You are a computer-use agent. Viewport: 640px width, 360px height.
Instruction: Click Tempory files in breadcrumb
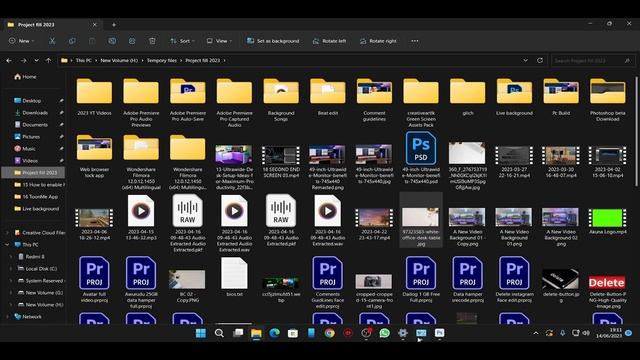click(x=162, y=60)
